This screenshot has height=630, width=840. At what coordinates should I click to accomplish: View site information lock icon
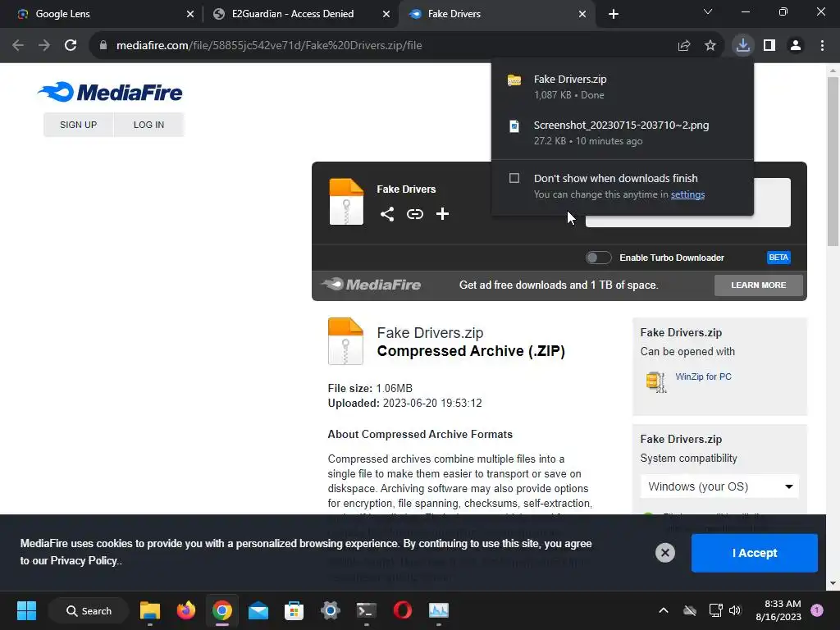(103, 45)
